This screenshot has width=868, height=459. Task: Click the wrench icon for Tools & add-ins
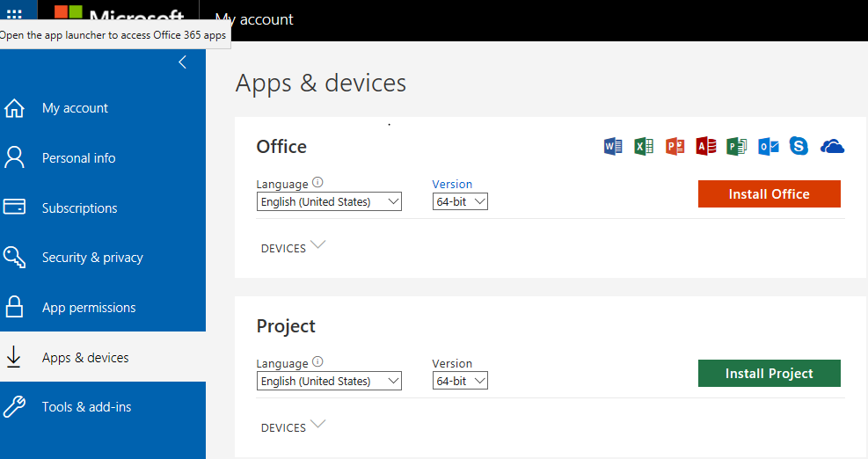(x=14, y=407)
